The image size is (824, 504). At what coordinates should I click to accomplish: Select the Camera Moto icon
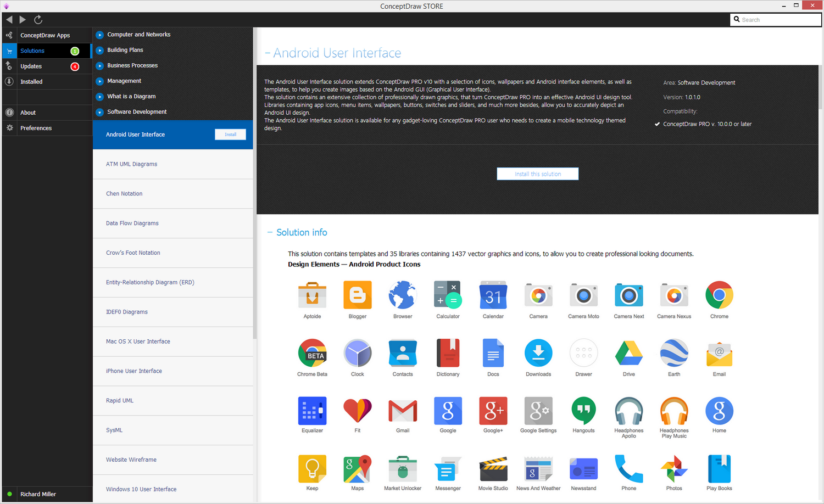(x=583, y=295)
